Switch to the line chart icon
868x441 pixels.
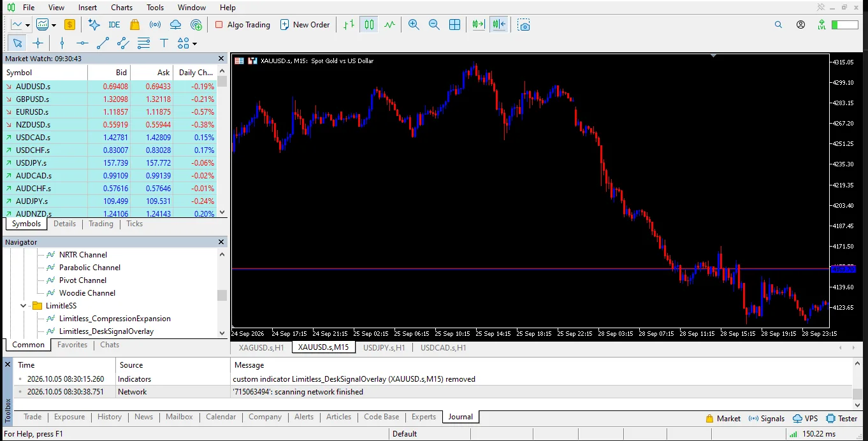coord(389,25)
